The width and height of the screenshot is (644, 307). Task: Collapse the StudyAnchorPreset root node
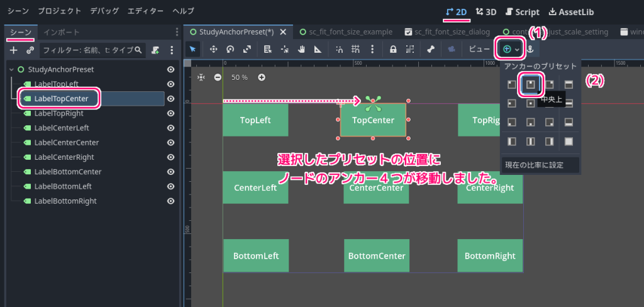(x=11, y=69)
